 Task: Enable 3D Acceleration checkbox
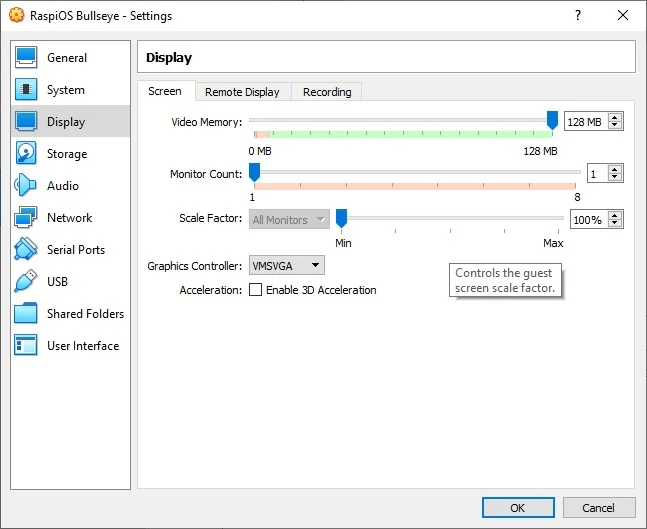[255, 290]
